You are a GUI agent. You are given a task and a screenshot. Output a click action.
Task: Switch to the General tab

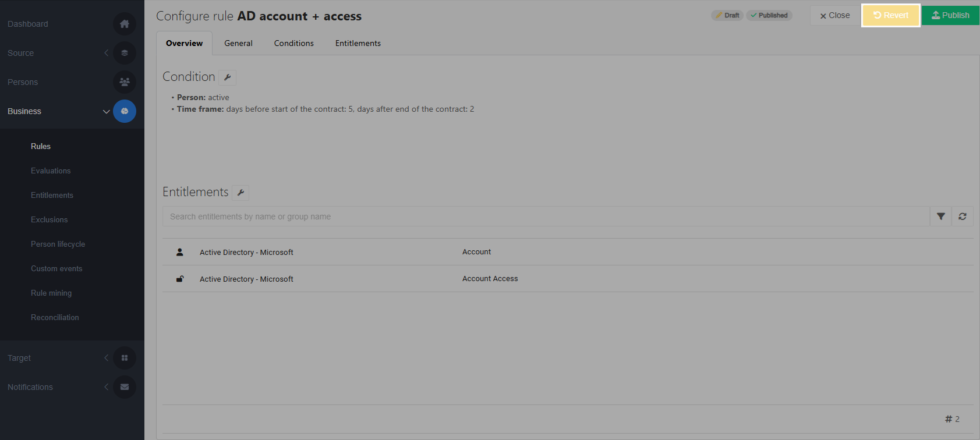tap(239, 43)
